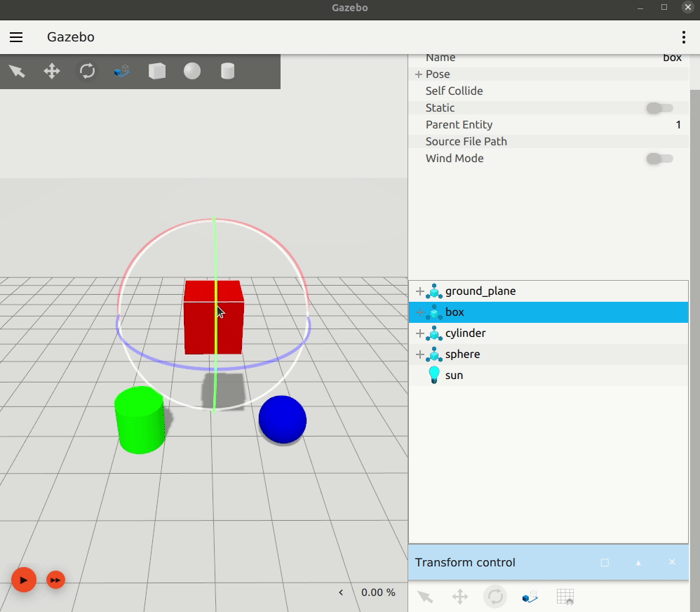Expand the box entity tree node
This screenshot has width=700, height=612.
pos(419,312)
